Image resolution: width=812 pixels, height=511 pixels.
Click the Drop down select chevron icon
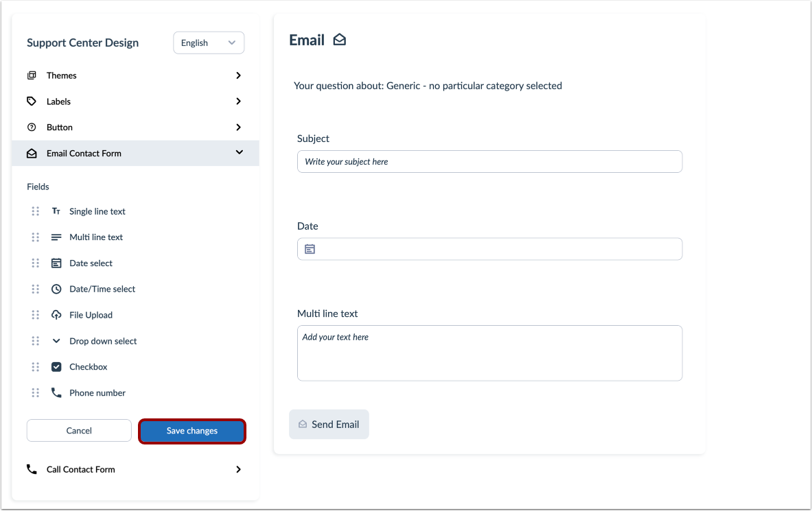tap(56, 341)
